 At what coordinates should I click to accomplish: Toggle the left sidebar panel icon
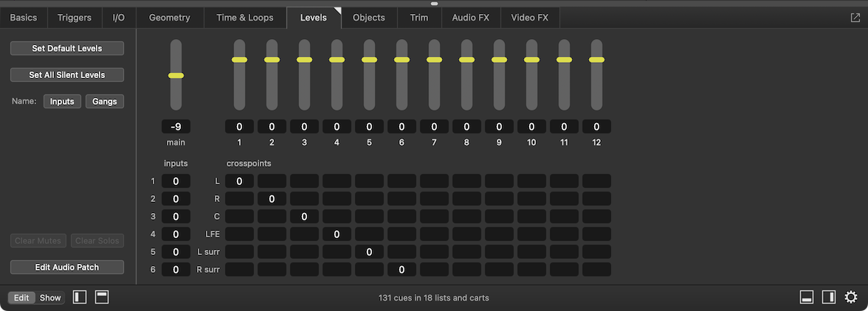pos(80,298)
